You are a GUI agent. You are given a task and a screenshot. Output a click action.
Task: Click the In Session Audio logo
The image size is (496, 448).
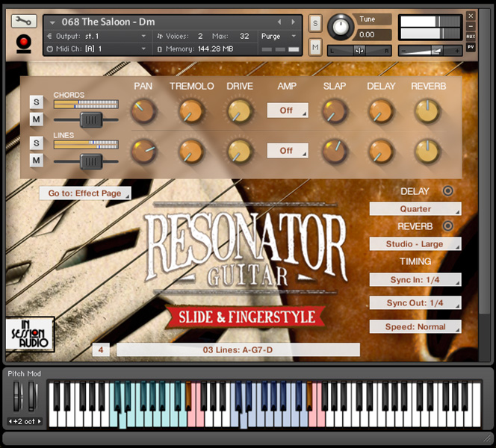point(30,335)
